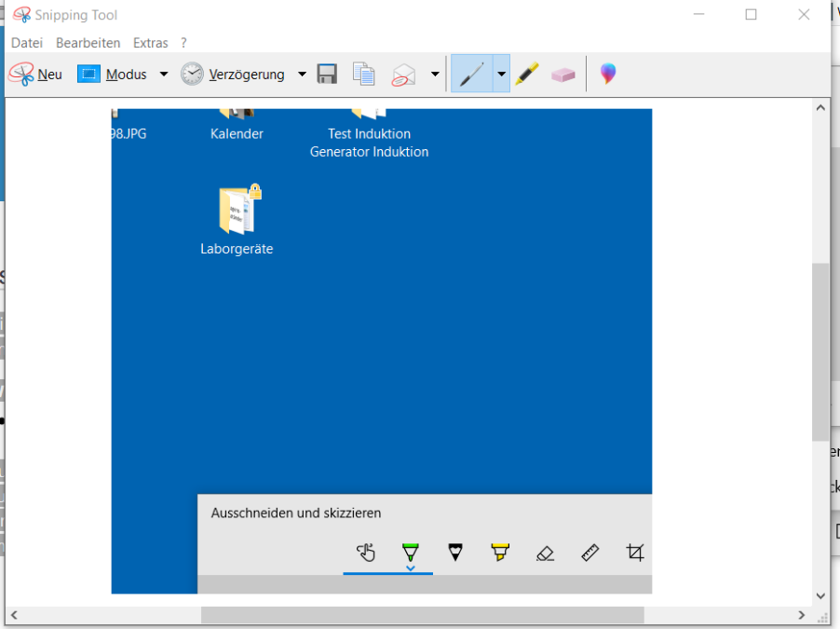Open the Bearbeiten menu

(88, 43)
